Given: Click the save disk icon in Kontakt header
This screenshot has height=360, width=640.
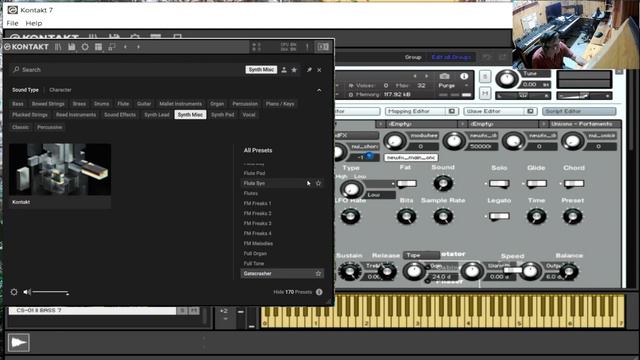Looking at the screenshot, I should tap(71, 47).
